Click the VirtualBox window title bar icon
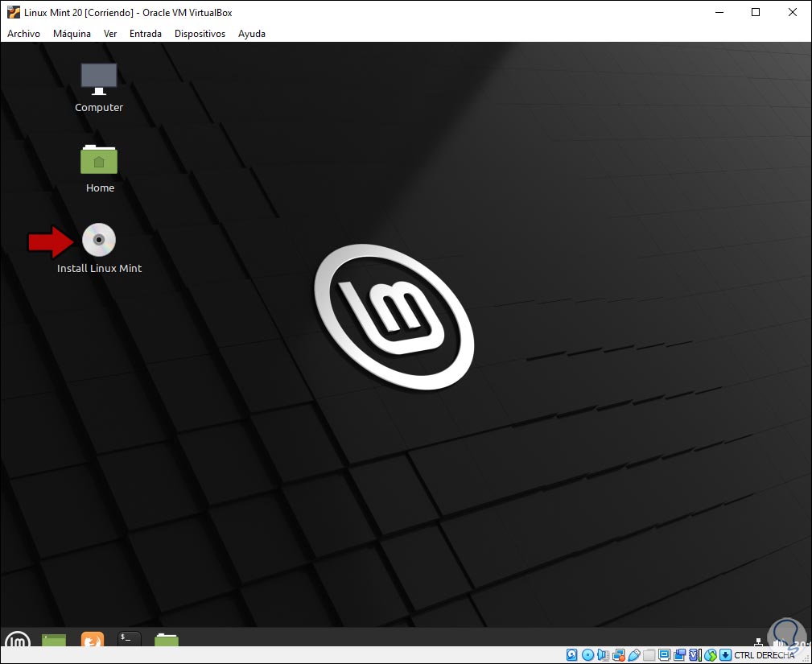 (x=14, y=12)
